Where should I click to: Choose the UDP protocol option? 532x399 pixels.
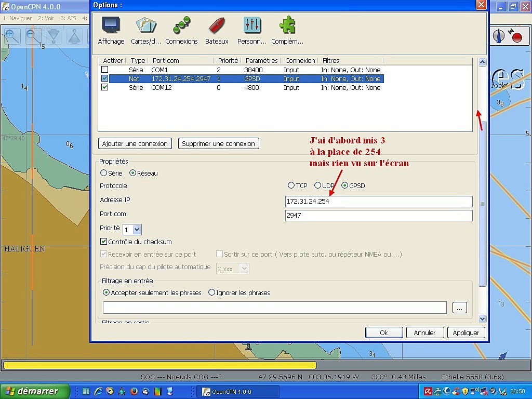click(x=317, y=185)
